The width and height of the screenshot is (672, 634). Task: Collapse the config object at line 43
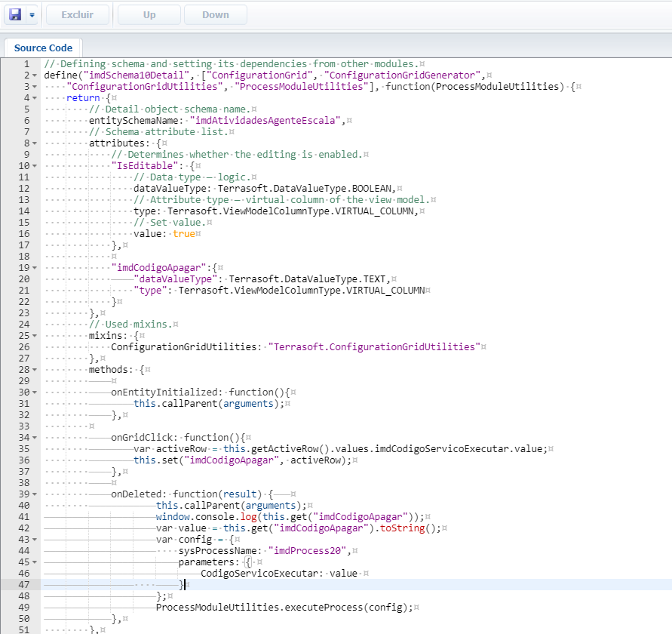[35, 540]
